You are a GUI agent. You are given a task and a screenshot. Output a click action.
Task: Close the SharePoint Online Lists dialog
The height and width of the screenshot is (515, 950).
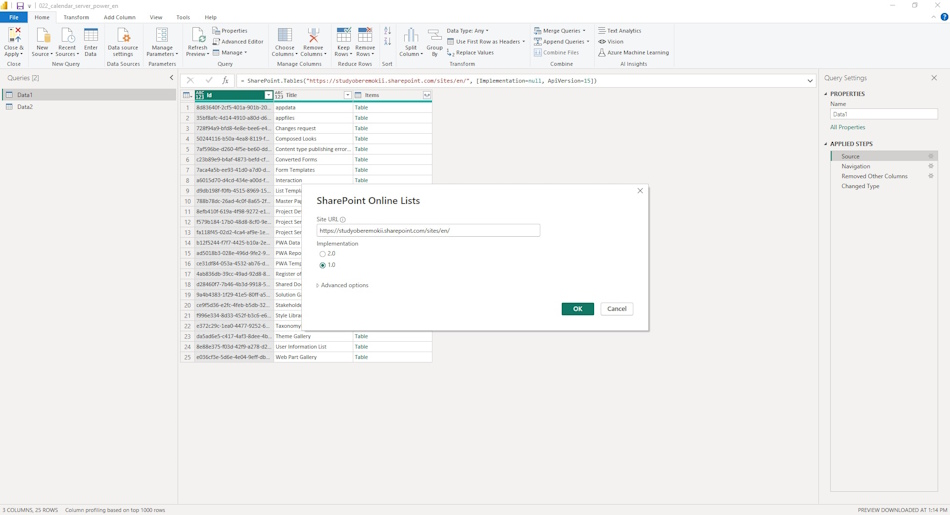pos(640,191)
